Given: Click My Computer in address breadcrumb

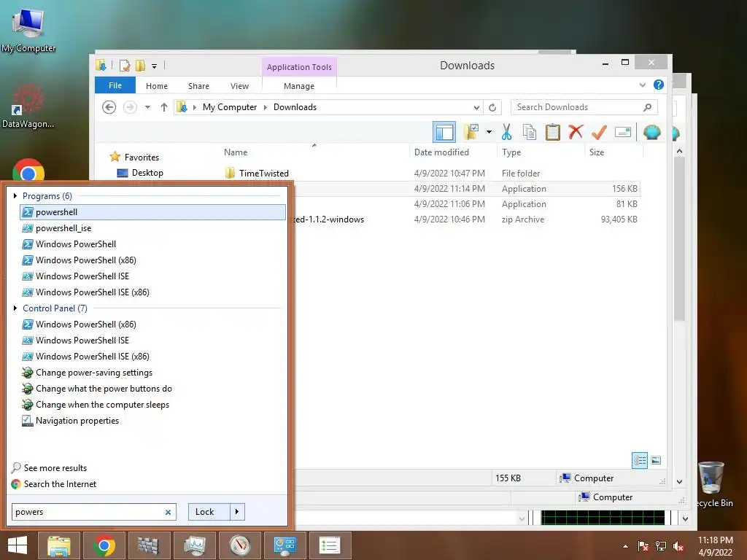Looking at the screenshot, I should [x=230, y=107].
